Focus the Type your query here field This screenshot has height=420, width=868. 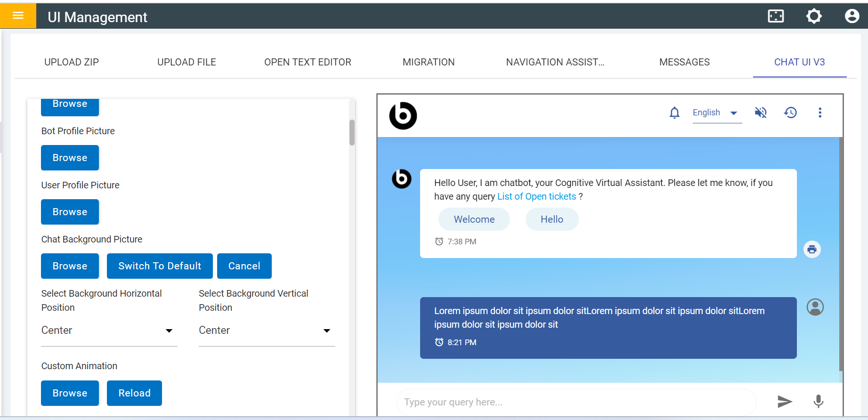point(576,402)
